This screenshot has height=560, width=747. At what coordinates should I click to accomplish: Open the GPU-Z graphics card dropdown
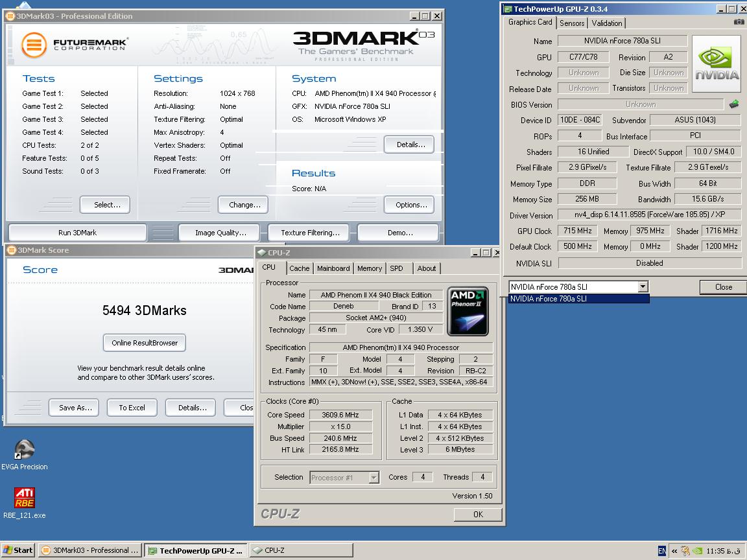coord(643,286)
